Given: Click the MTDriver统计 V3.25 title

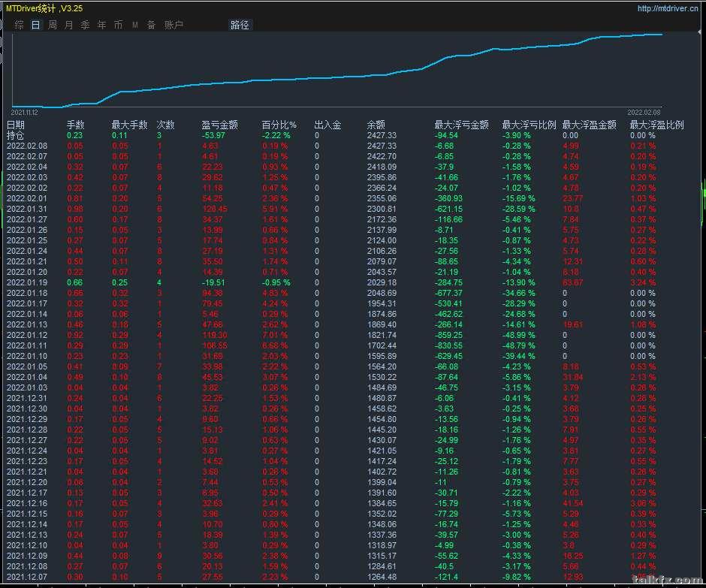Looking at the screenshot, I should tap(44, 8).
